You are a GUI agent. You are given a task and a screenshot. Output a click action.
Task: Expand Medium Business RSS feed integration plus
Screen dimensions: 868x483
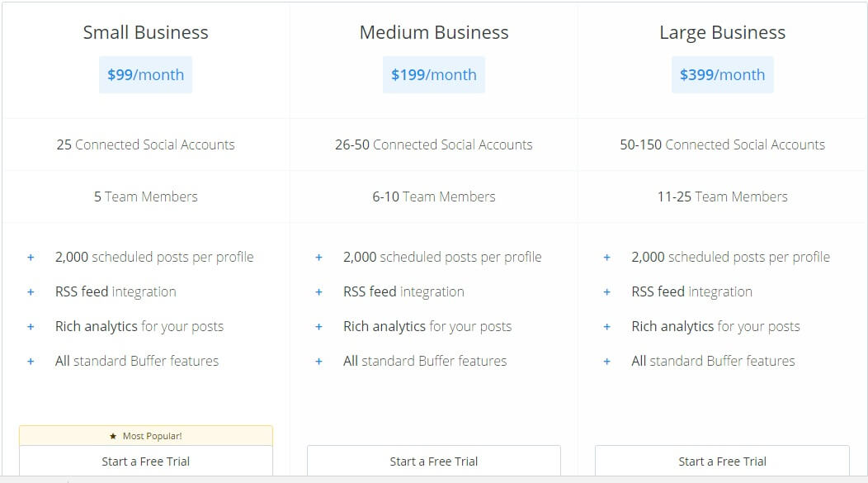(x=318, y=292)
